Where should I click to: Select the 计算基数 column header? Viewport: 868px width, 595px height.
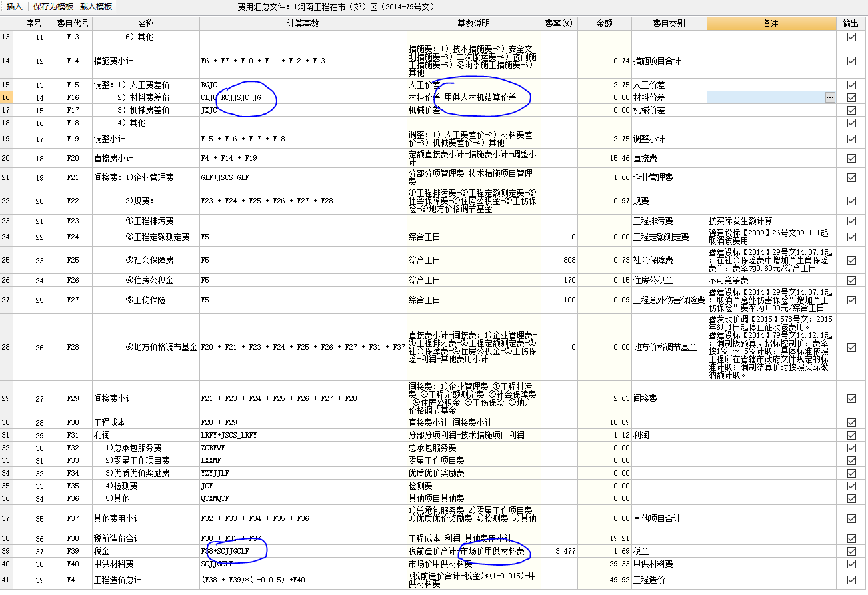(303, 23)
